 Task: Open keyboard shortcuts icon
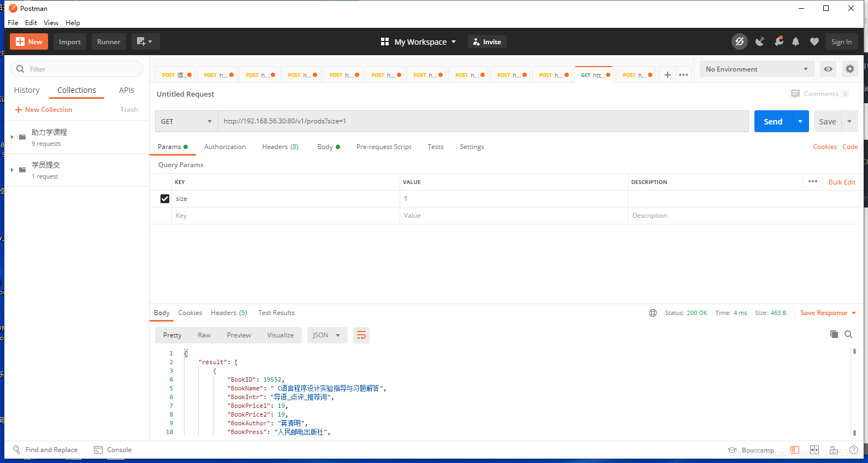point(834,450)
